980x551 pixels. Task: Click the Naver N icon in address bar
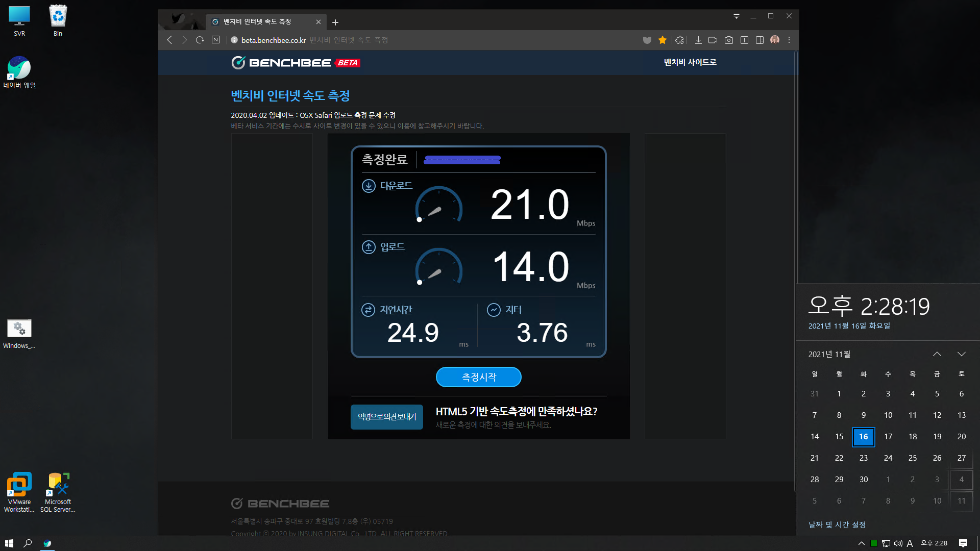[x=215, y=40]
